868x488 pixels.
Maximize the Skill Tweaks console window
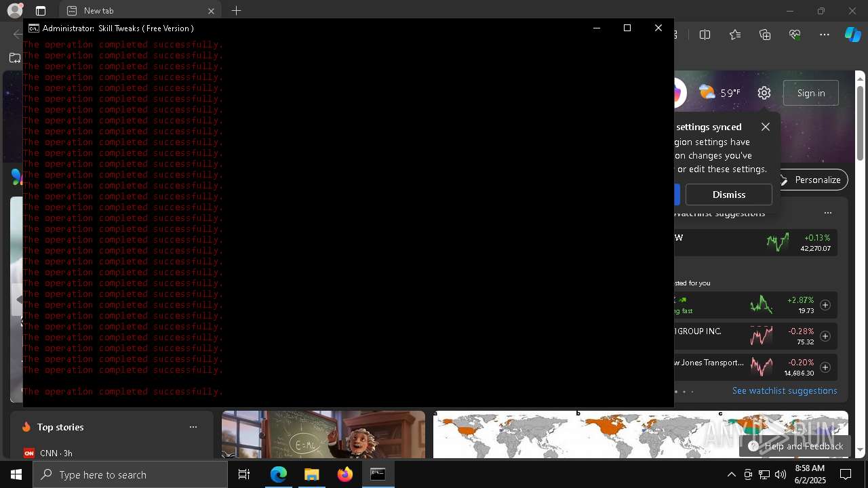point(627,28)
